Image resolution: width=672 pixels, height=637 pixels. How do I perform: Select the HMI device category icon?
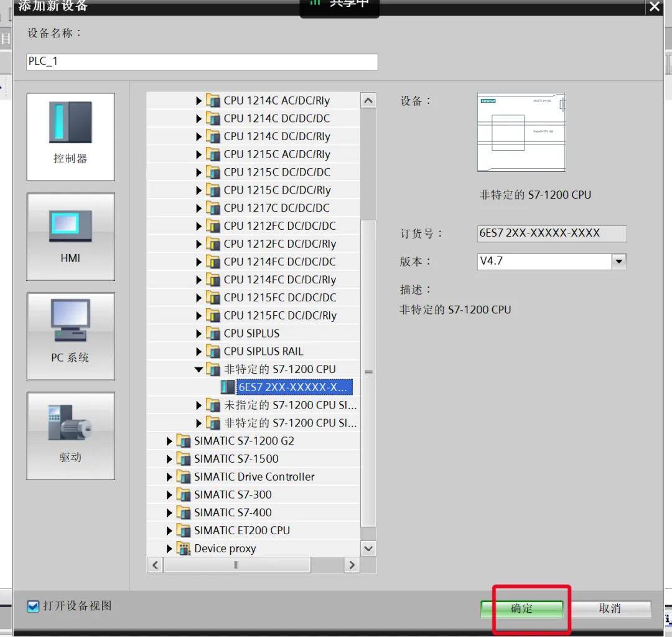coord(70,237)
